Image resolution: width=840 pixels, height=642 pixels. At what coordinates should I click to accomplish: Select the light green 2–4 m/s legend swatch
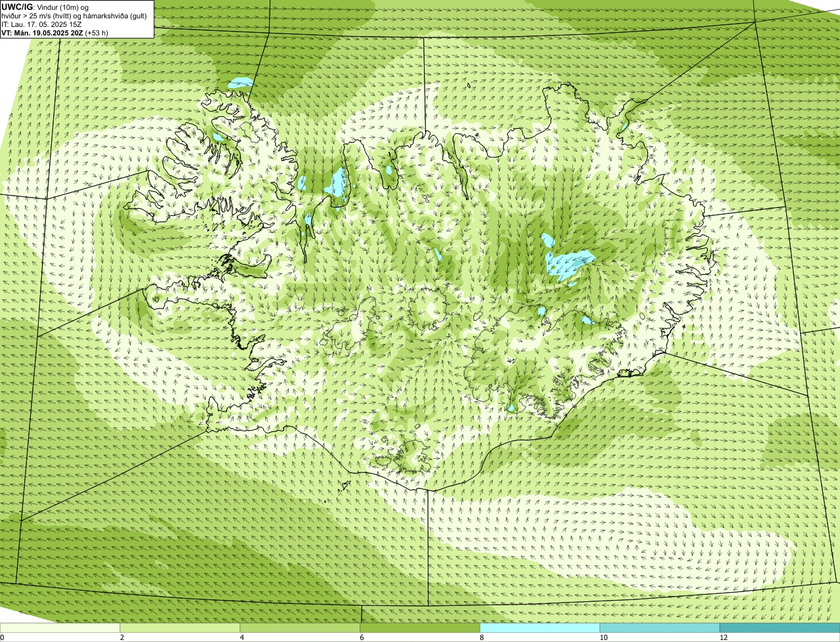pyautogui.click(x=180, y=628)
